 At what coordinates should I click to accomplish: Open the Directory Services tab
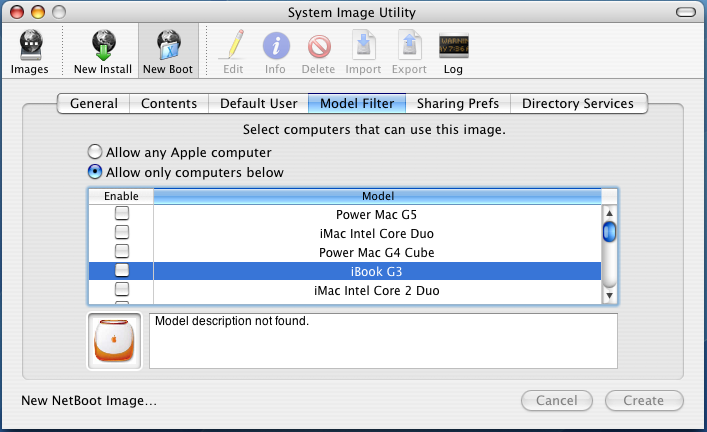click(577, 104)
